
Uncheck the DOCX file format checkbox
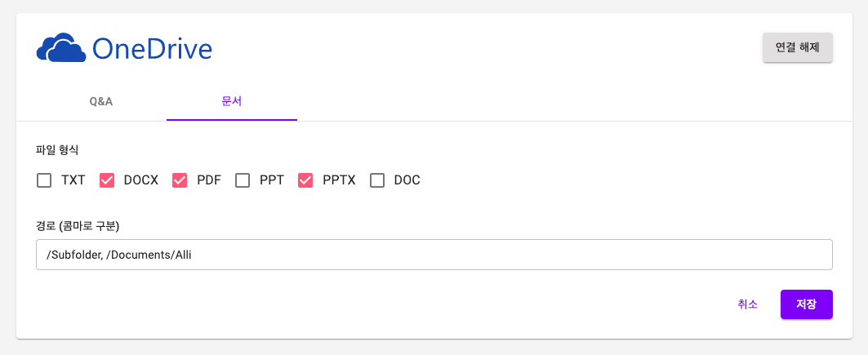[107, 180]
